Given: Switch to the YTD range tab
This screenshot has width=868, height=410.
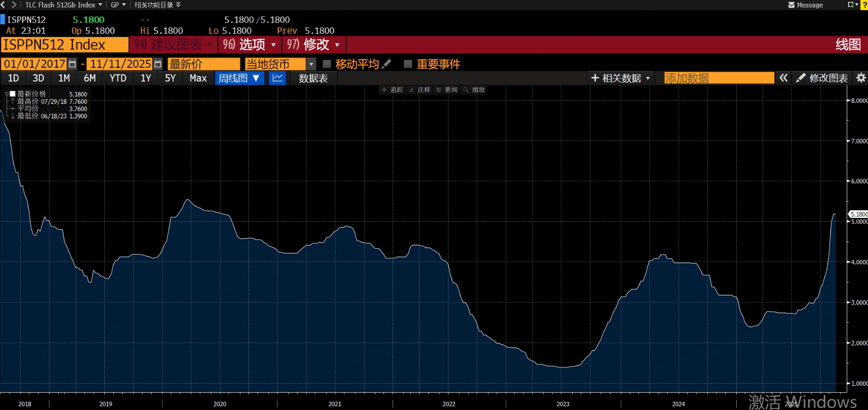Looking at the screenshot, I should point(118,78).
